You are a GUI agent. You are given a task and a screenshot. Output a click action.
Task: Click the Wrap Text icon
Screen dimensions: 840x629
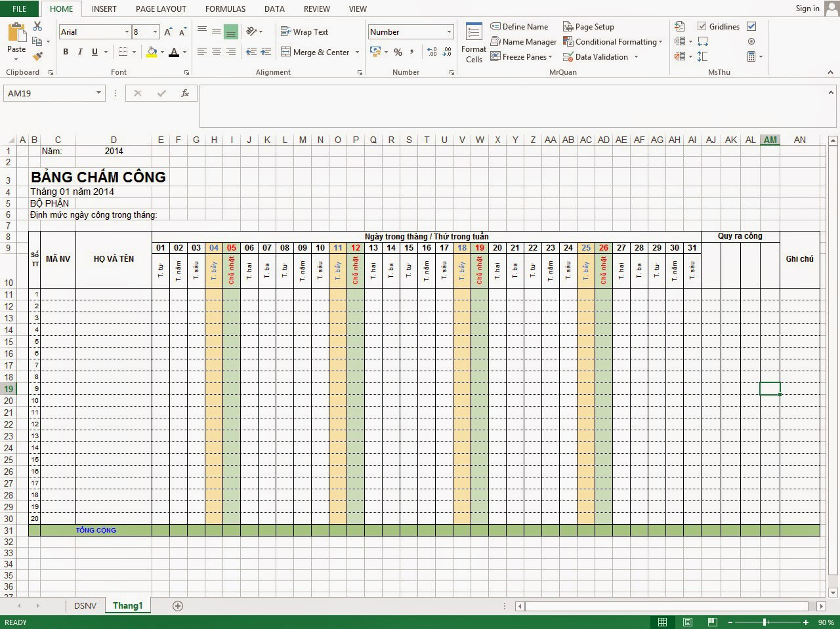(x=286, y=31)
